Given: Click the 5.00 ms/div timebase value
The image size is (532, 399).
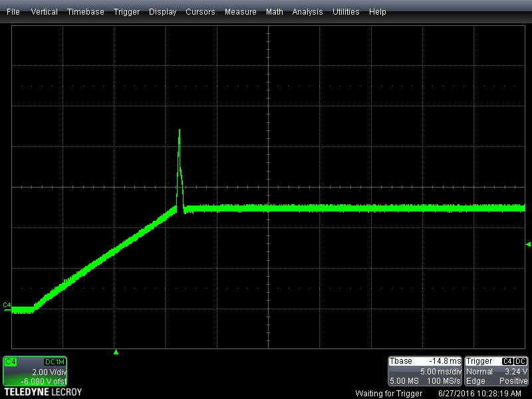Looking at the screenshot, I should [441, 372].
